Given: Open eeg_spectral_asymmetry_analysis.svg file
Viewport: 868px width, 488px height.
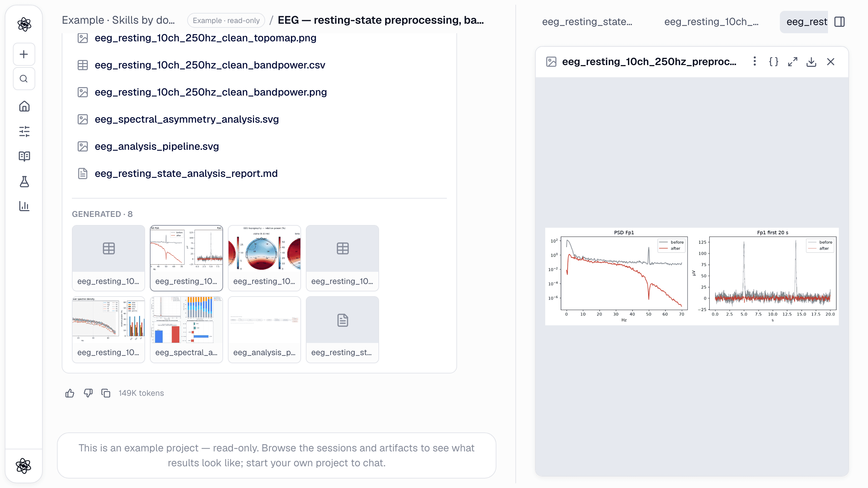Looking at the screenshot, I should click(186, 119).
